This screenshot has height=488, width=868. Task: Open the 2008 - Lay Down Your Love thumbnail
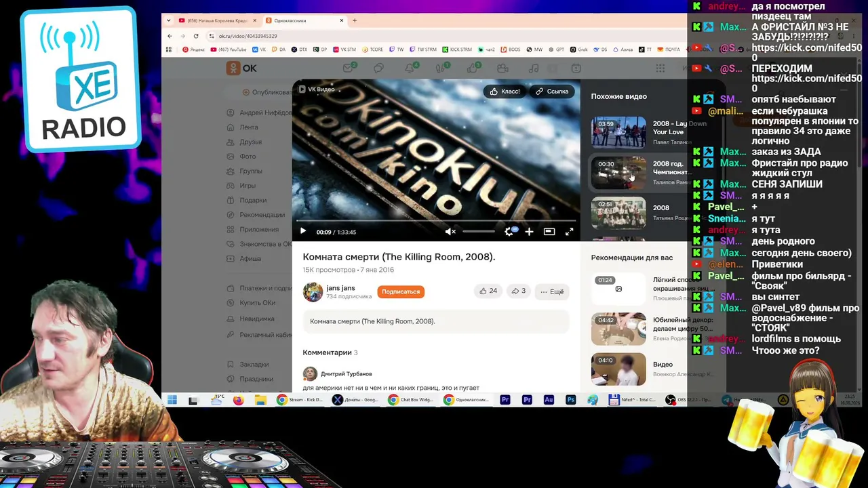tap(618, 132)
